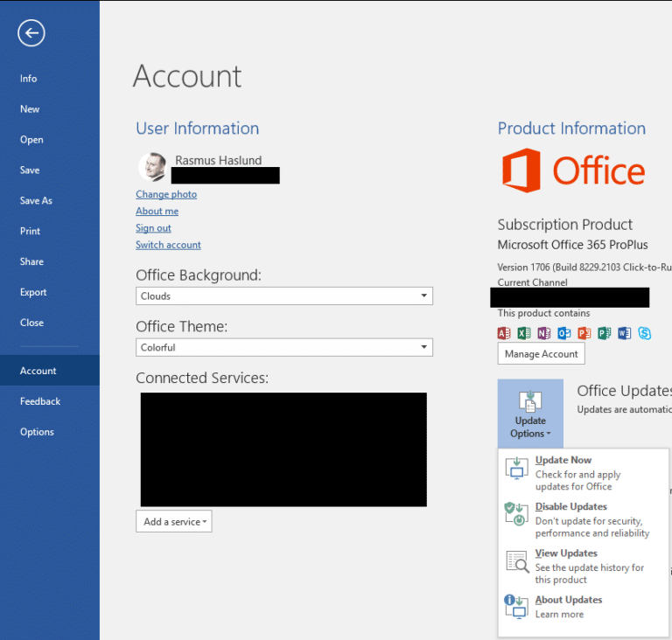The image size is (672, 640).
Task: Click the Skype for Business icon
Action: click(644, 333)
